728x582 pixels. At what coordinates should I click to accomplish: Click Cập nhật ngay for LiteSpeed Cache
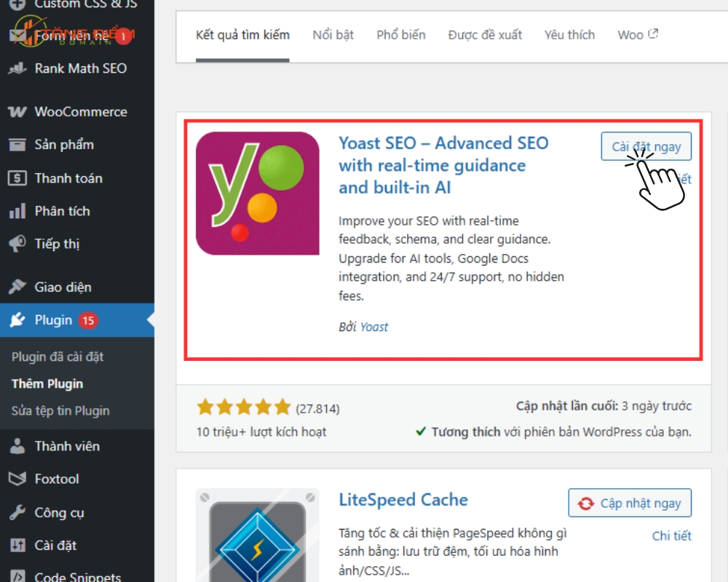[x=630, y=503]
